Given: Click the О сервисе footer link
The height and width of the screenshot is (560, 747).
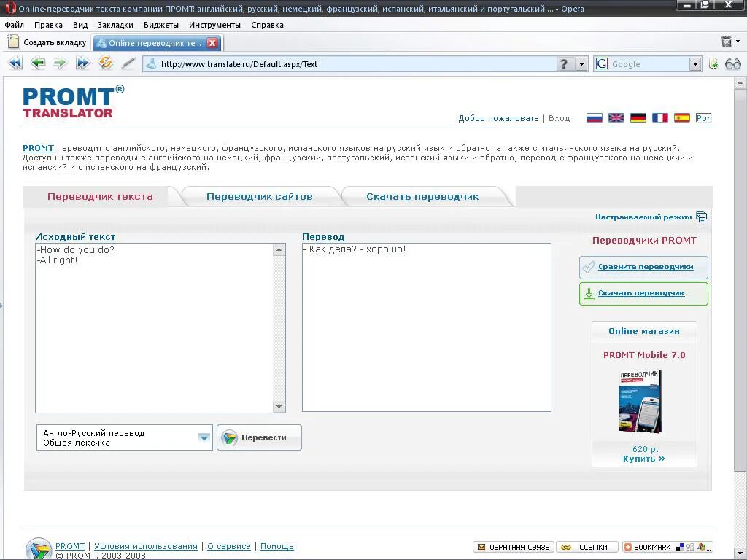Looking at the screenshot, I should (x=228, y=546).
